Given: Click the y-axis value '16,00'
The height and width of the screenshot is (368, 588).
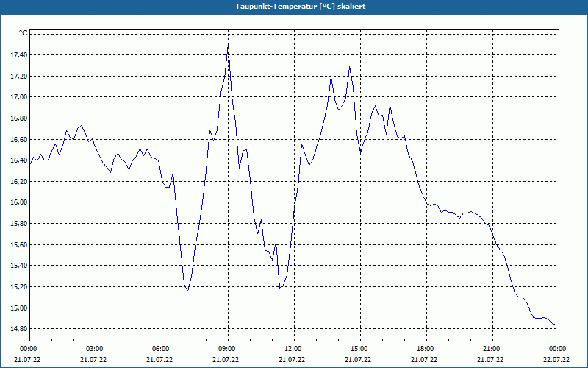Looking at the screenshot, I should tap(20, 202).
